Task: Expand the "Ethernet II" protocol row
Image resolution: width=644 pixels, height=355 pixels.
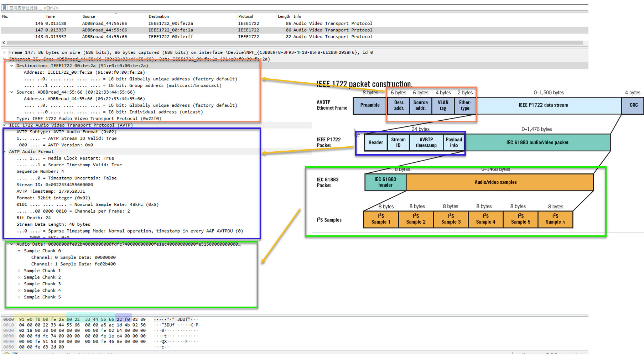Action: pyautogui.click(x=4, y=59)
